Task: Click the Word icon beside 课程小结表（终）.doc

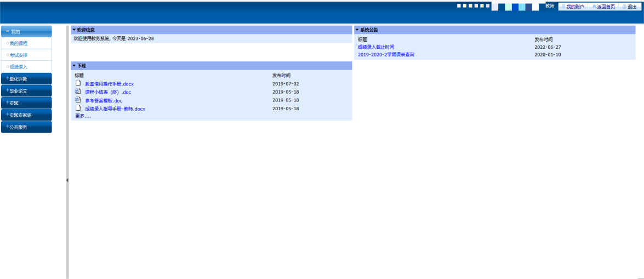Action: (78, 92)
